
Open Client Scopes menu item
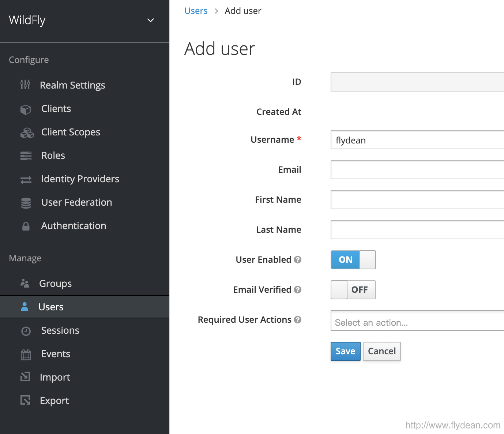71,132
